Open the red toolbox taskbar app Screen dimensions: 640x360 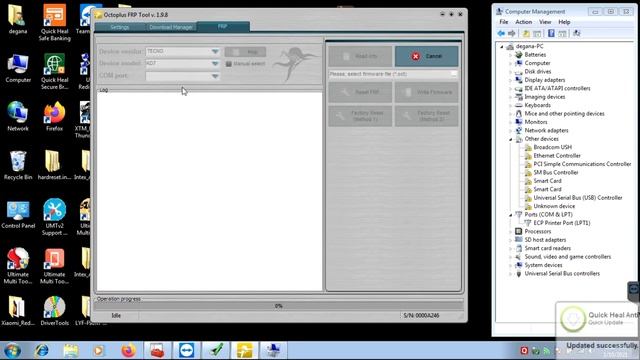(157, 351)
